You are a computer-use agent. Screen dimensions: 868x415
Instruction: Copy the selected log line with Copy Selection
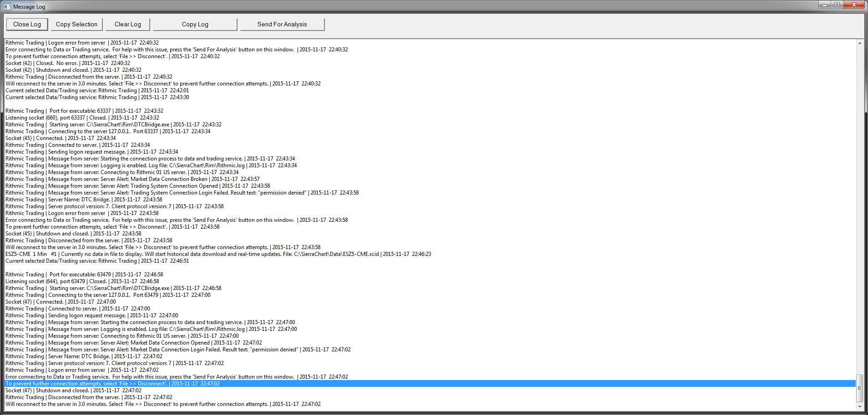click(x=76, y=25)
